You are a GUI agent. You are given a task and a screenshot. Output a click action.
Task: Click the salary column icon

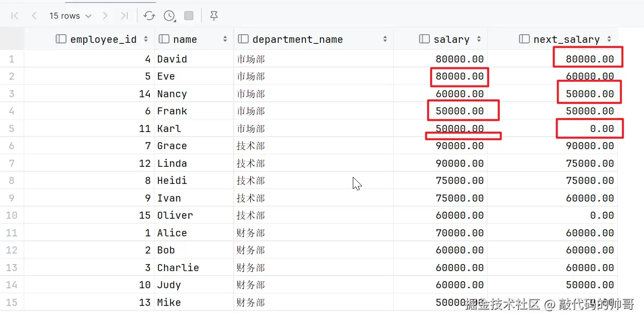point(424,39)
